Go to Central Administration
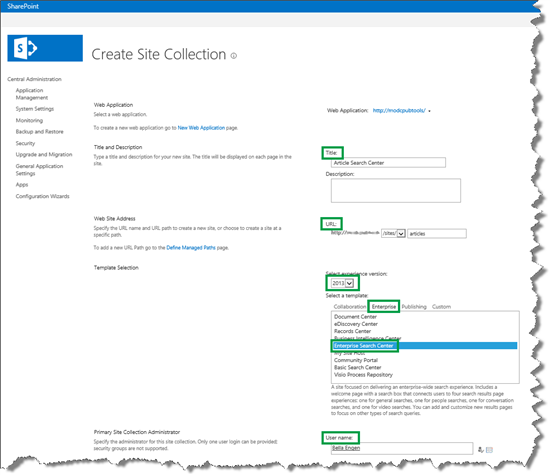 (34, 79)
